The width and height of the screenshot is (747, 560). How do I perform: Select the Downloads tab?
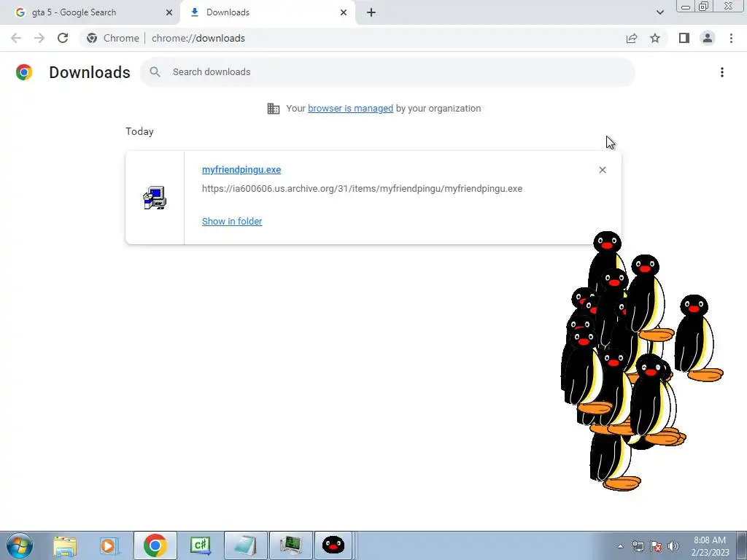point(267,12)
